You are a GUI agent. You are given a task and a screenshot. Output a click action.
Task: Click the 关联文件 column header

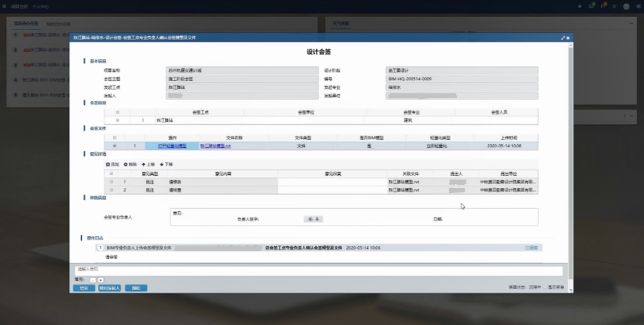pos(411,174)
